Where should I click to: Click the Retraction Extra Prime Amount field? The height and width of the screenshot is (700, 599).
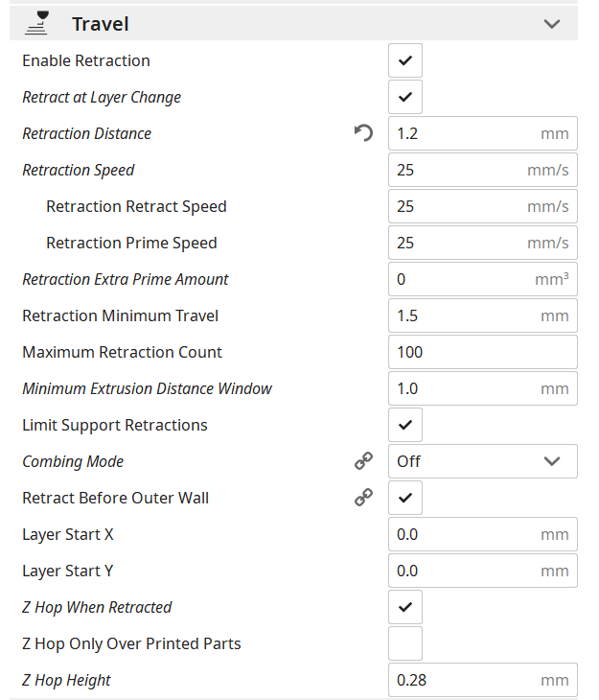(x=482, y=279)
